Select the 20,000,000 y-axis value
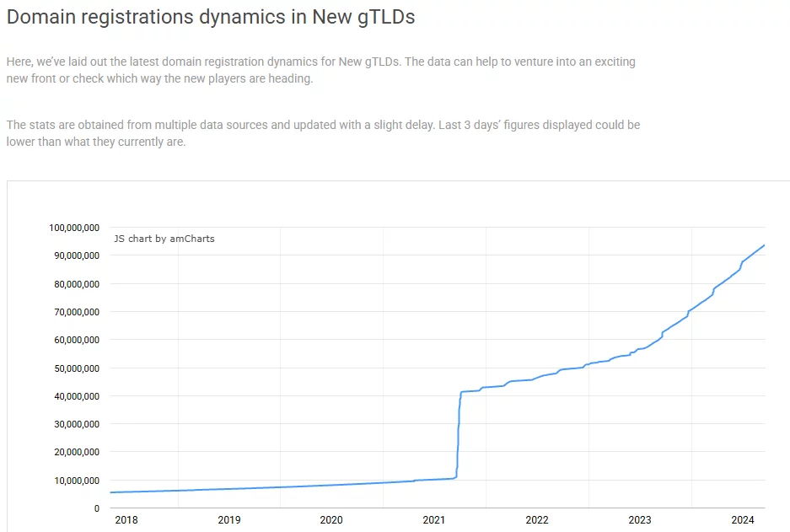 [77, 452]
